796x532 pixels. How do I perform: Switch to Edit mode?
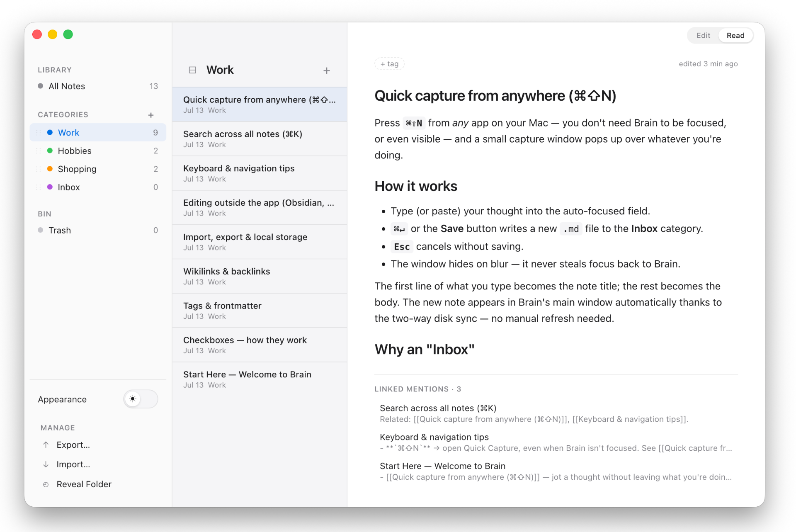[703, 36]
